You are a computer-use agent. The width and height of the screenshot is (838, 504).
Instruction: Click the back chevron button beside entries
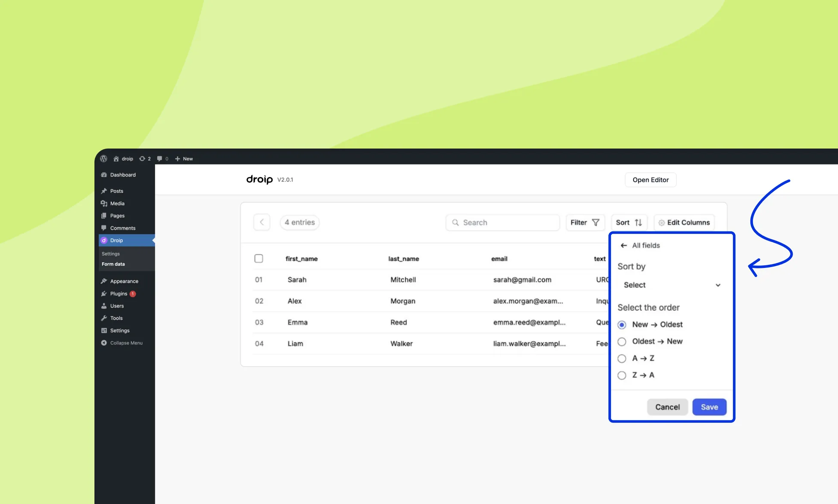[x=262, y=222]
